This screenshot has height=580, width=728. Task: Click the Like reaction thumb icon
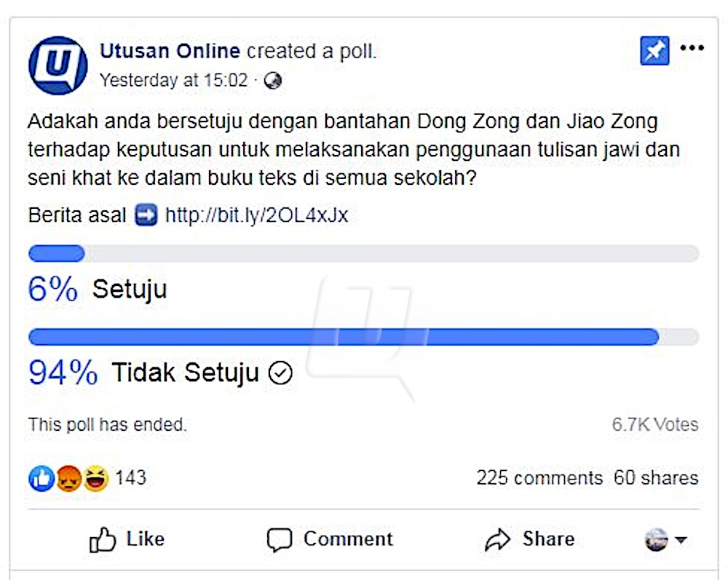pyautogui.click(x=42, y=478)
